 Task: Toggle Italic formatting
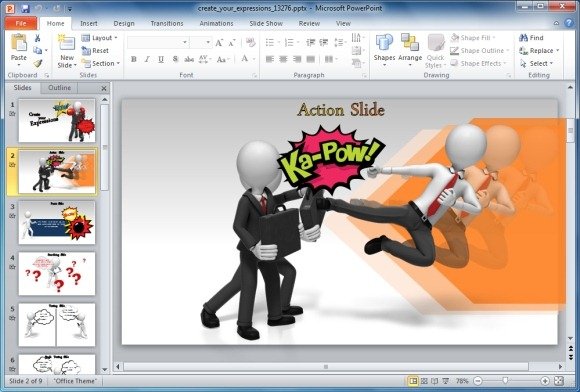pos(147,59)
